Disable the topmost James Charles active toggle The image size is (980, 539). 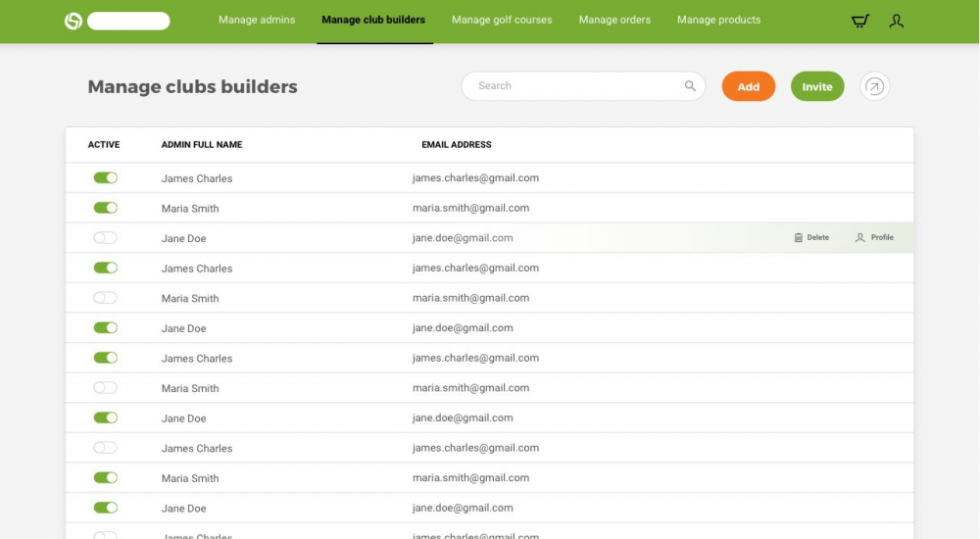tap(105, 178)
